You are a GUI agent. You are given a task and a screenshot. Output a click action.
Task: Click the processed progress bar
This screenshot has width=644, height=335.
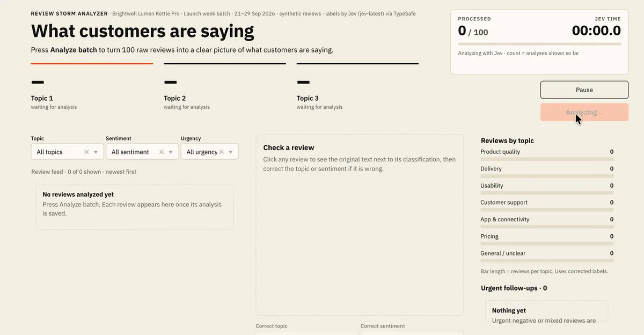point(539,44)
